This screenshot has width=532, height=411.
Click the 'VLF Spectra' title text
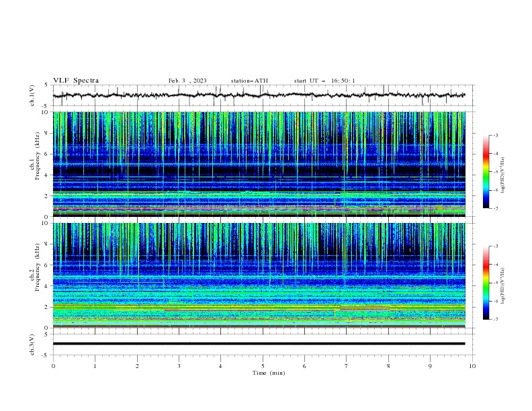[76, 81]
